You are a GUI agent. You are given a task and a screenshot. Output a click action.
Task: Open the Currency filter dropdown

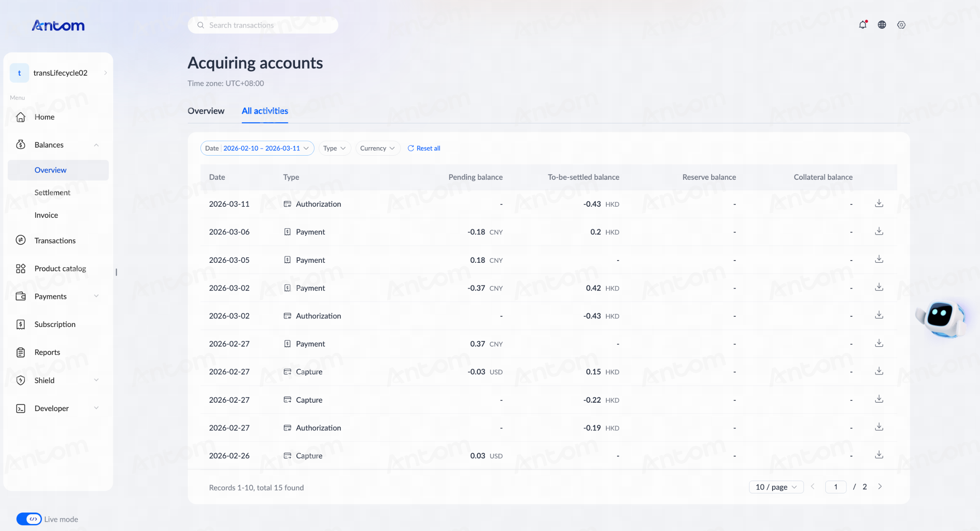(x=377, y=148)
